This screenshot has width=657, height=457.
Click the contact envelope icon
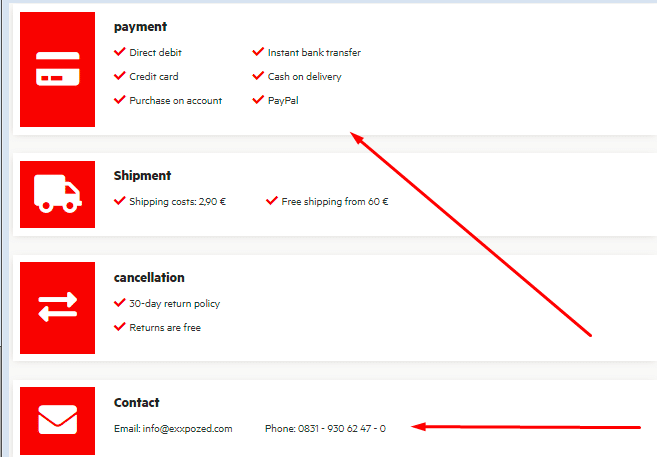(57, 420)
